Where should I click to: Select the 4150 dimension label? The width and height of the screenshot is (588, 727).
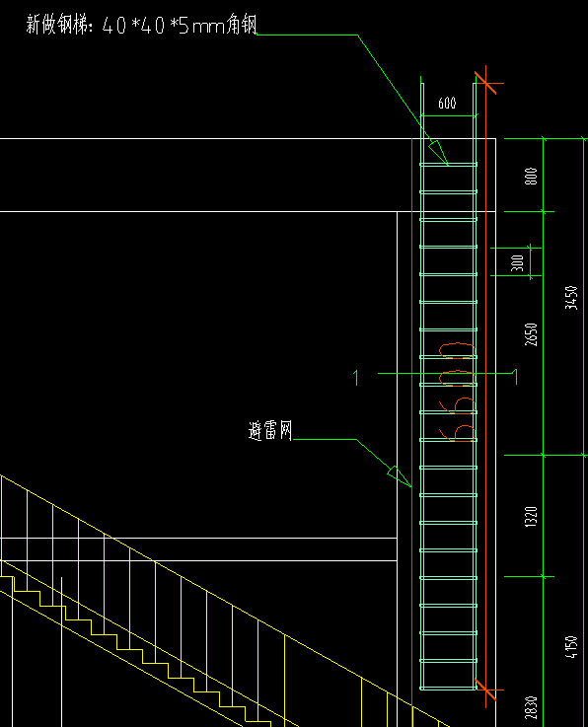(571, 647)
